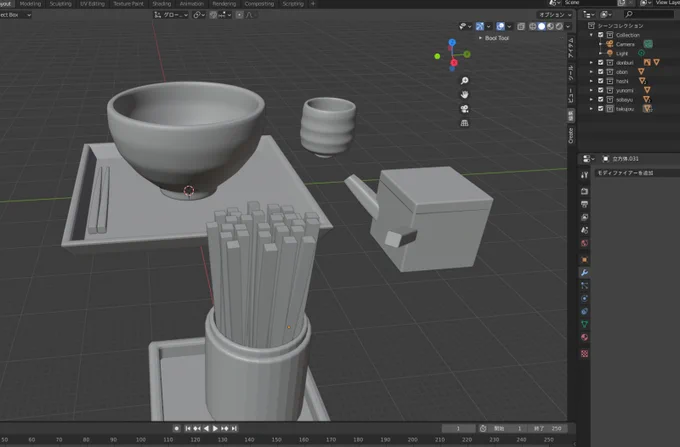Viewport: 680px width, 447px height.
Task: Open the Material properties sphere icon
Action: pos(585,337)
